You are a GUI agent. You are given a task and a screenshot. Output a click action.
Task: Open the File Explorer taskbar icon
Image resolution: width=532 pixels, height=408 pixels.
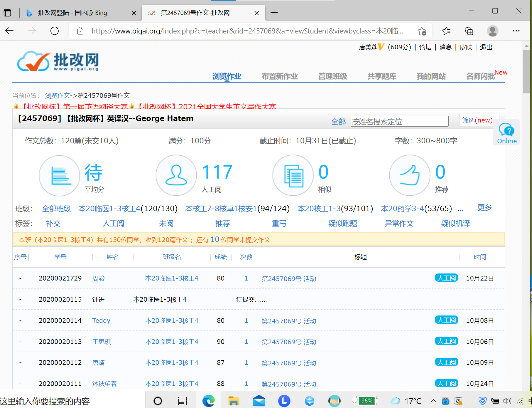click(x=234, y=401)
